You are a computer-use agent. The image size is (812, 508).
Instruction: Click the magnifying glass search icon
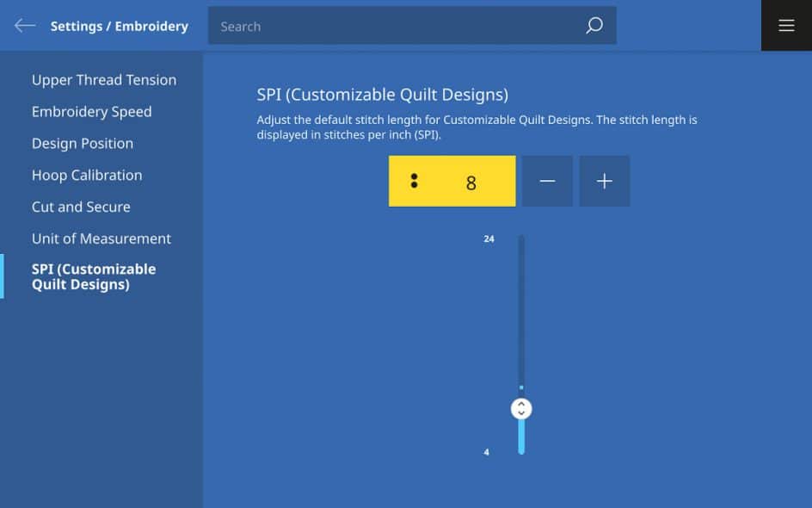tap(594, 26)
